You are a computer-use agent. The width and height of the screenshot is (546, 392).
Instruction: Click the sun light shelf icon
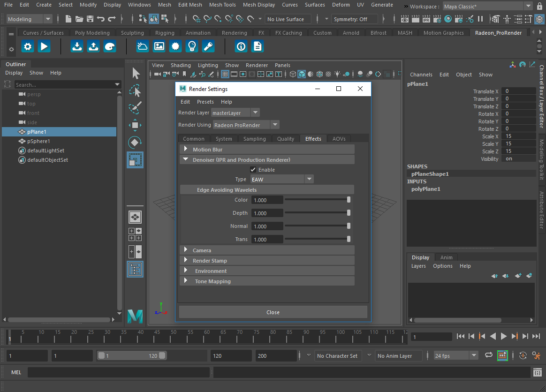(175, 46)
